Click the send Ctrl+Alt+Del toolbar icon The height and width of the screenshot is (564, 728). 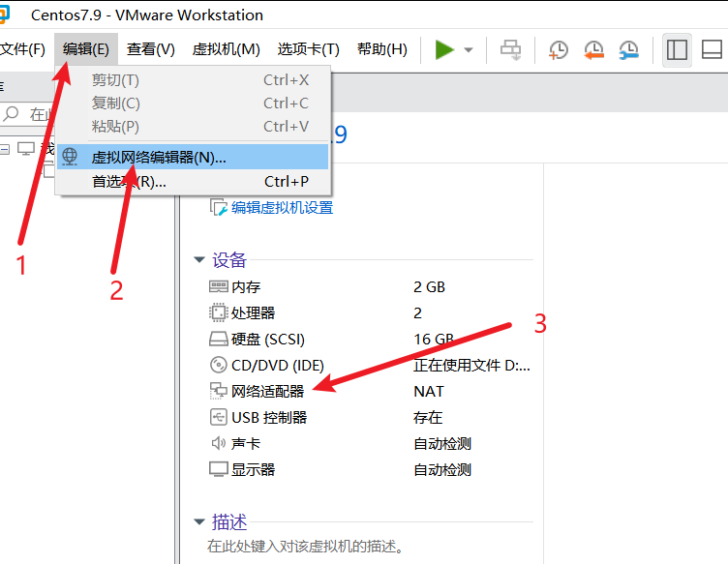[511, 49]
